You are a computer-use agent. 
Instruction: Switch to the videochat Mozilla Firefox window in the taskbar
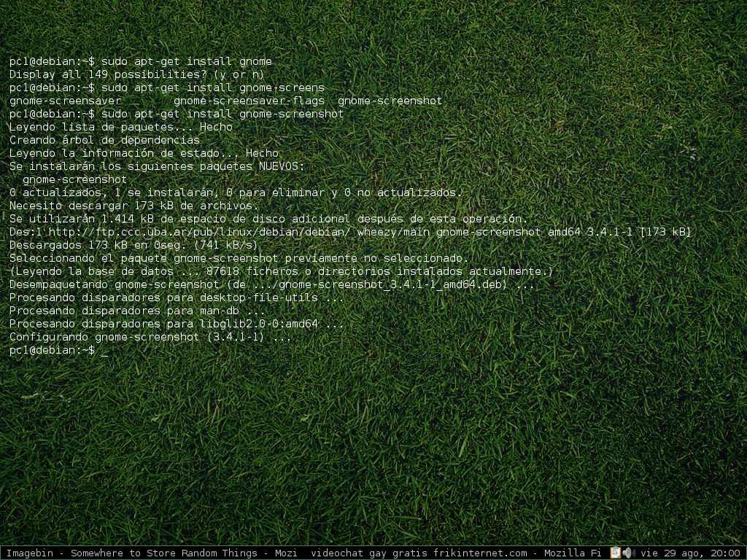tap(455, 553)
